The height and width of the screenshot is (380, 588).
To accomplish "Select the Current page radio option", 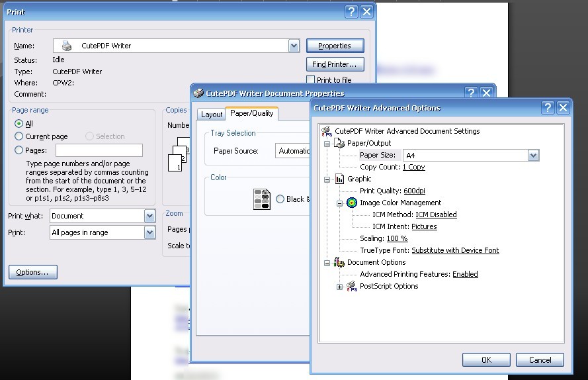I will click(x=19, y=136).
